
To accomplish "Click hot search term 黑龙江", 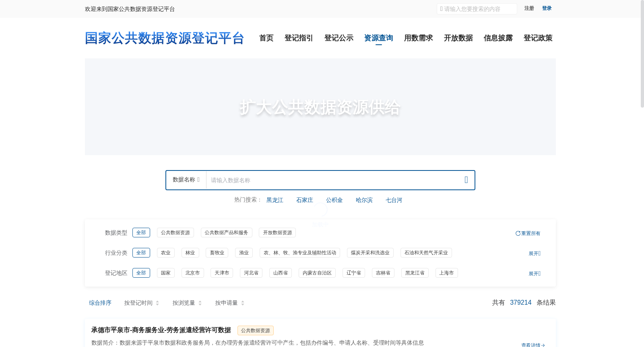I will [275, 200].
